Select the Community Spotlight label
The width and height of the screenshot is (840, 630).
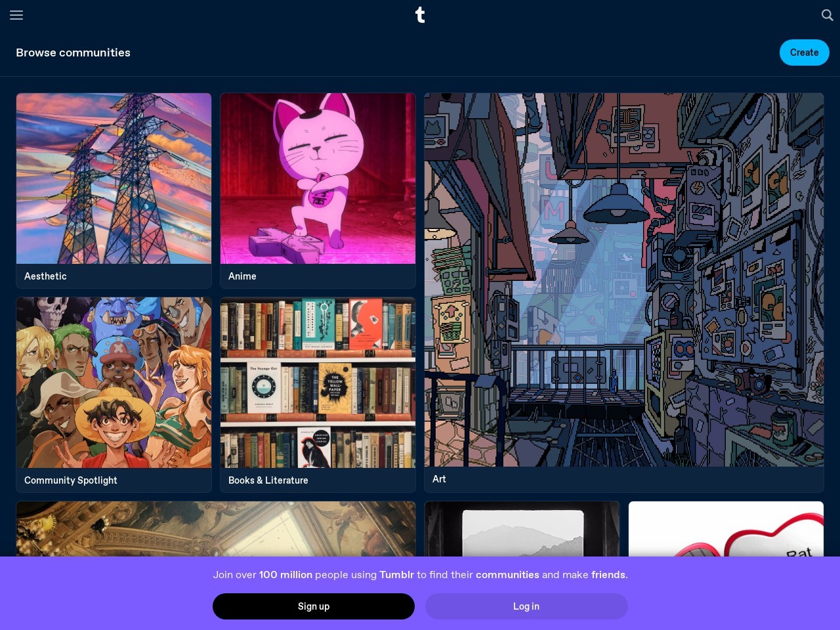coord(71,480)
